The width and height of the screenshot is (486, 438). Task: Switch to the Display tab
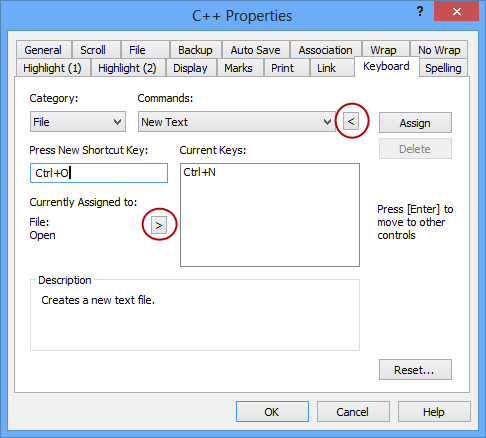click(191, 68)
